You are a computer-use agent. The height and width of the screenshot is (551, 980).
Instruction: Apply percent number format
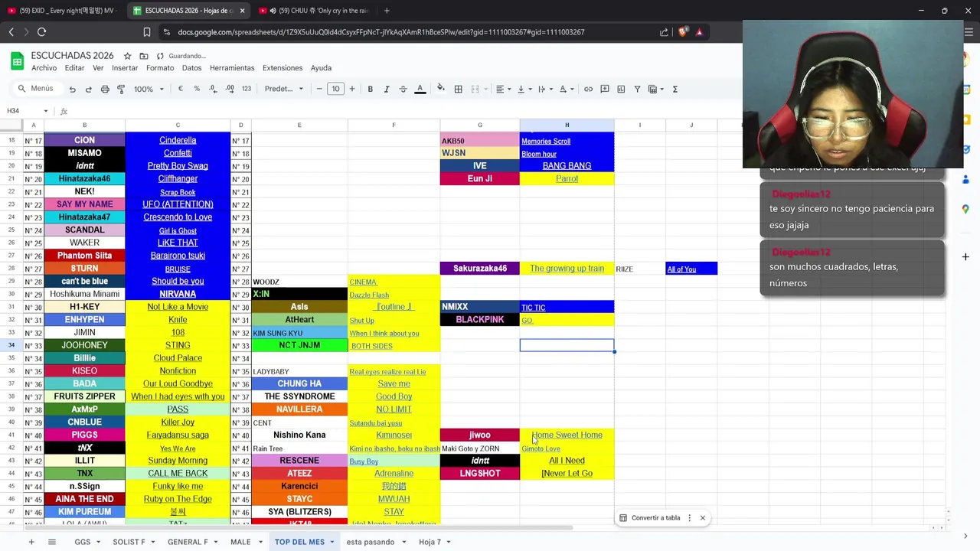point(197,89)
